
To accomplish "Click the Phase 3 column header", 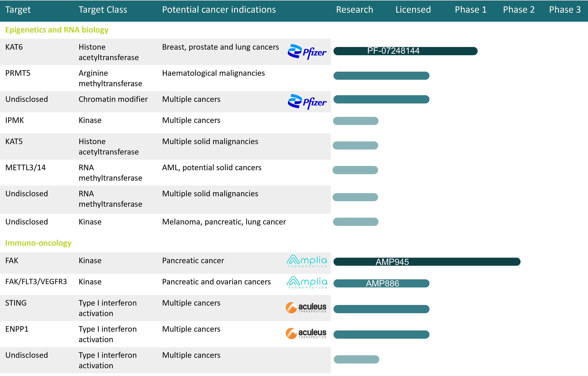I will tap(565, 10).
